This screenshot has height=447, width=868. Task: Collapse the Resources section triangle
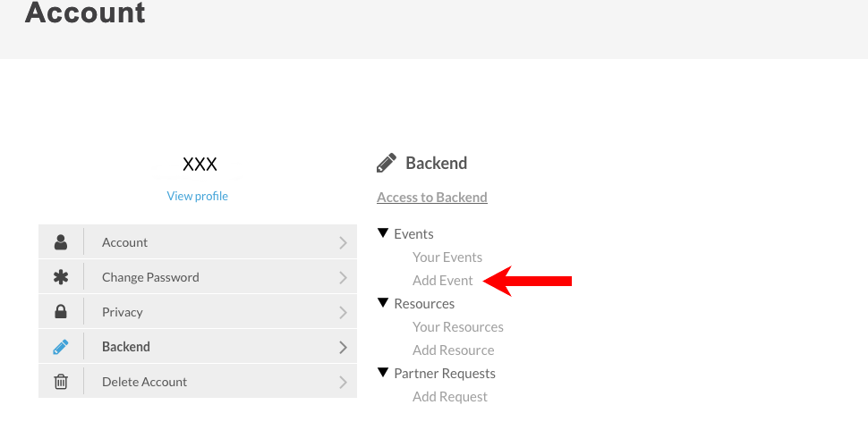383,304
